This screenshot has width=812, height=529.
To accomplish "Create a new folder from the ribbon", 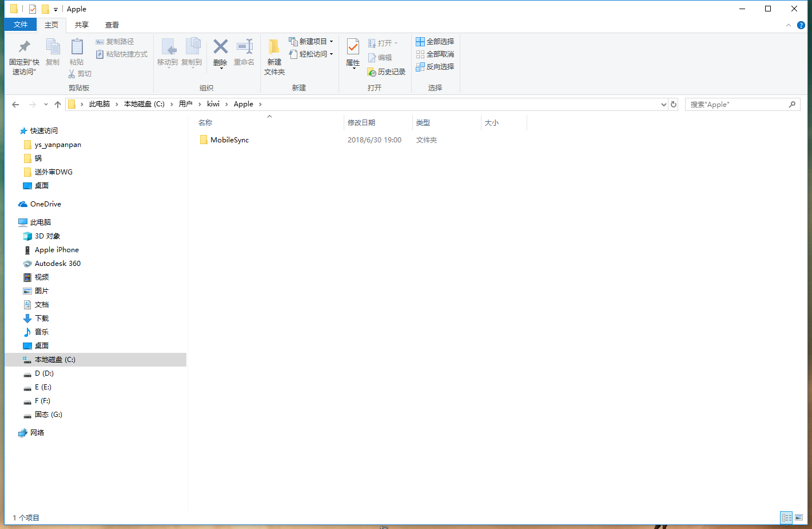I will coord(274,57).
